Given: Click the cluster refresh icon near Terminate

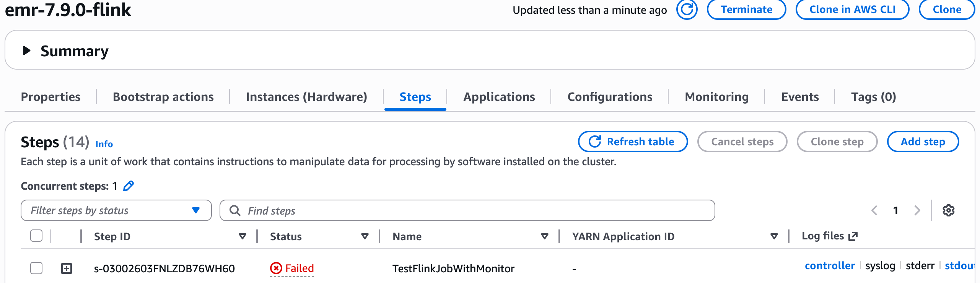Looking at the screenshot, I should [687, 9].
